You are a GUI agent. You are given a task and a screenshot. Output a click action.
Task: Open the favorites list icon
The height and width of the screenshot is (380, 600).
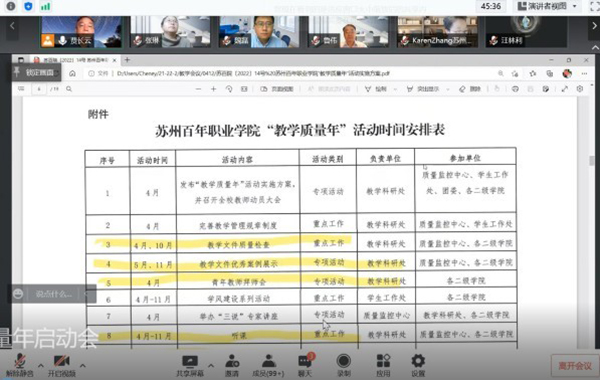pyautogui.click(x=533, y=73)
